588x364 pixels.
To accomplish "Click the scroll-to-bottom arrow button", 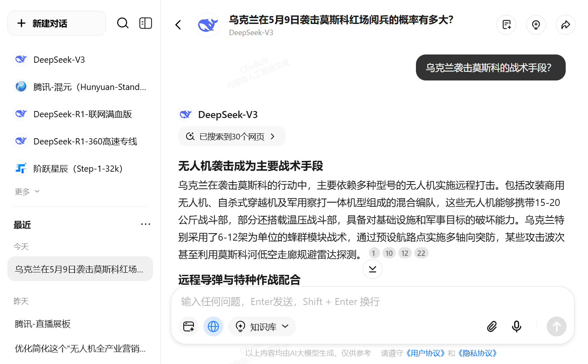I will click(x=373, y=269).
